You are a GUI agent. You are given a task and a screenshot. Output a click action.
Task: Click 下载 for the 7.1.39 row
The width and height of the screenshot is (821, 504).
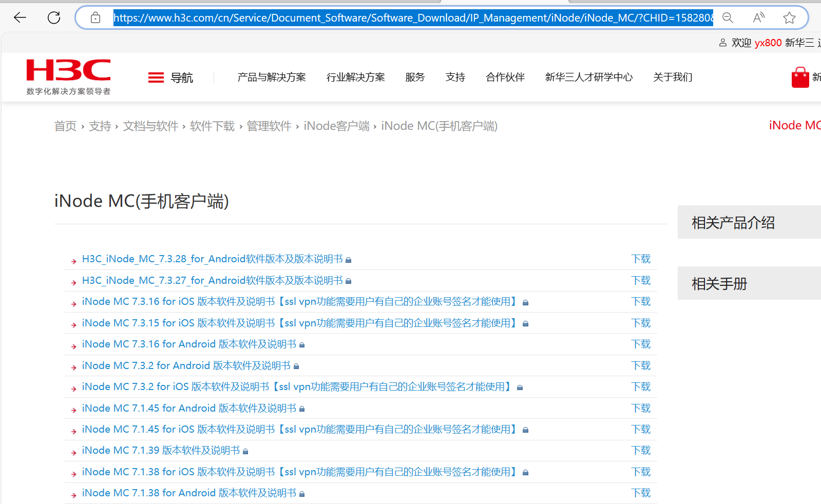(x=641, y=451)
